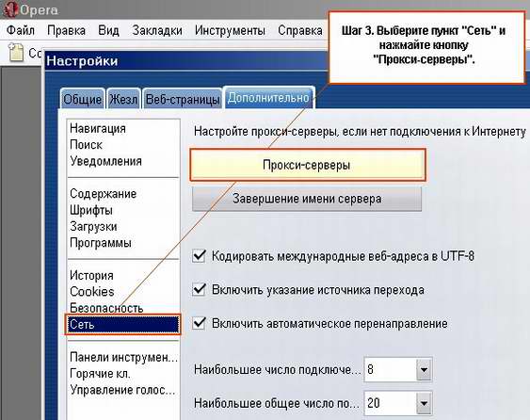The height and width of the screenshot is (420, 530).
Task: Uncheck automatic redirection option
Action: pyautogui.click(x=199, y=323)
